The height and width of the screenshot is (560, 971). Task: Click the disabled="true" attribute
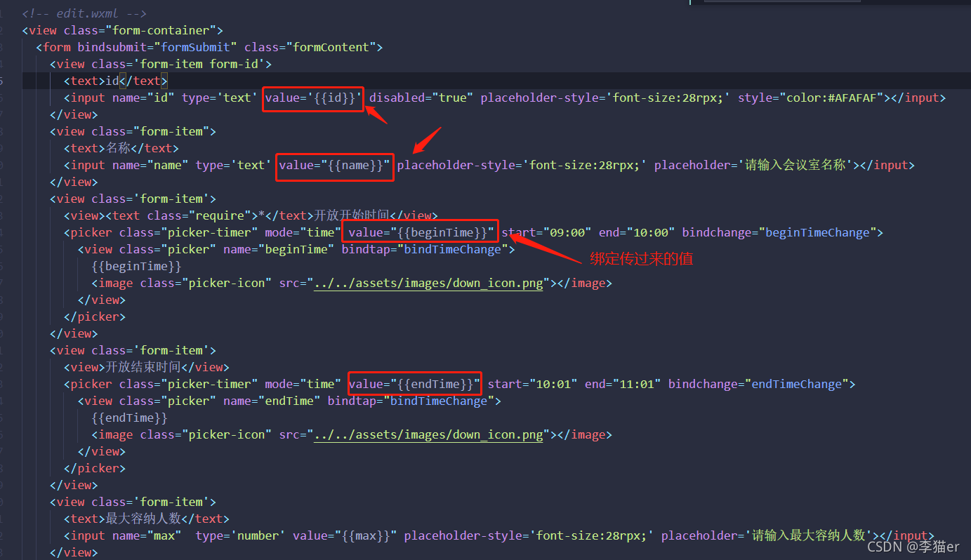(x=421, y=98)
